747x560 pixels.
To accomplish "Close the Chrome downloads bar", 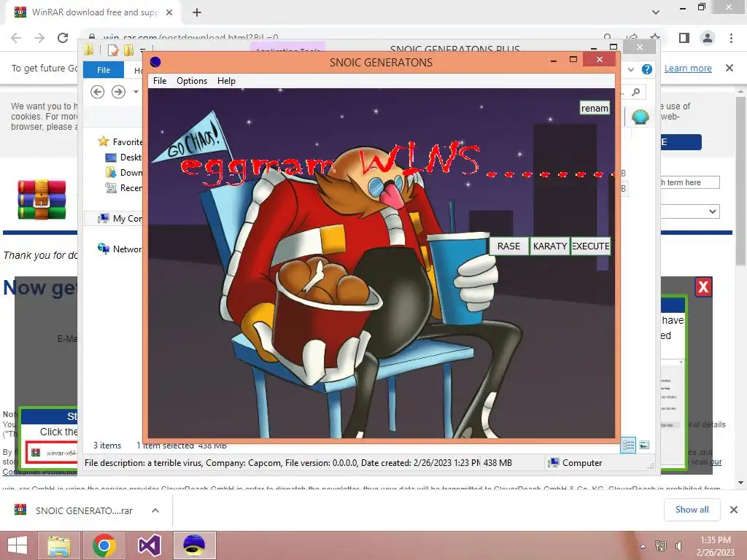I will [734, 510].
